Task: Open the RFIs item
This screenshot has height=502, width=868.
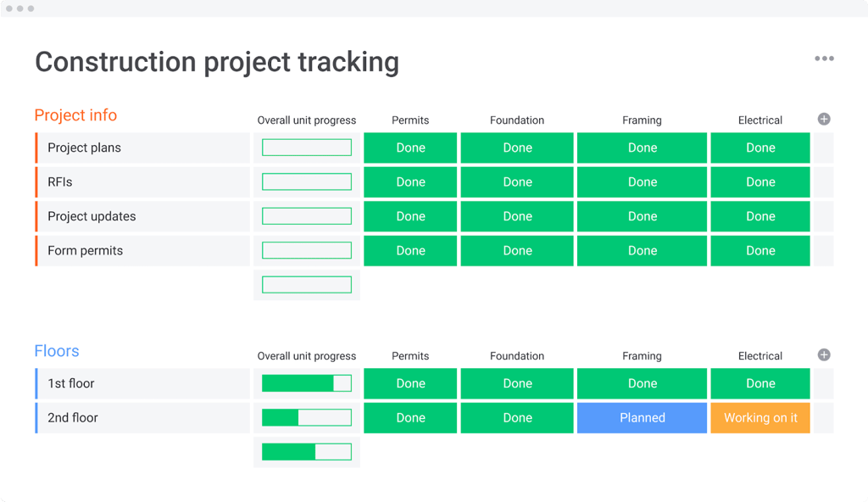Action: tap(61, 181)
